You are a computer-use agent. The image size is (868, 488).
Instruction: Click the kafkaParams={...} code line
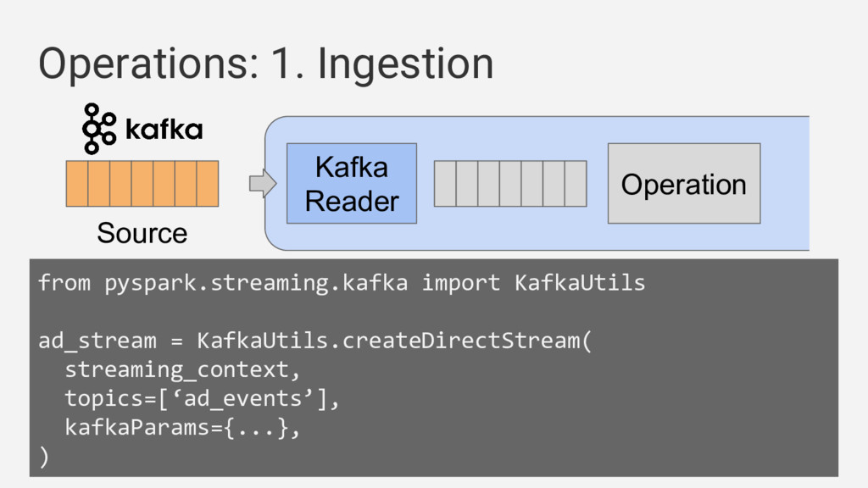183,427
